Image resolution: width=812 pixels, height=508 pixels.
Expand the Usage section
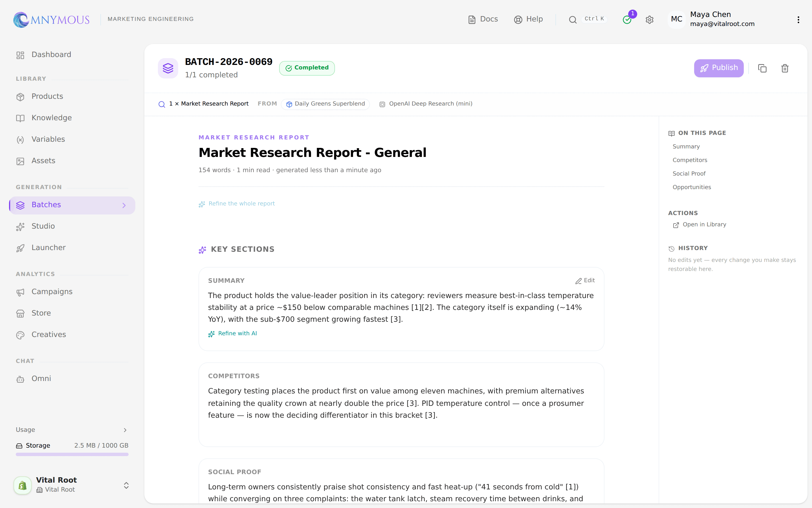point(72,430)
